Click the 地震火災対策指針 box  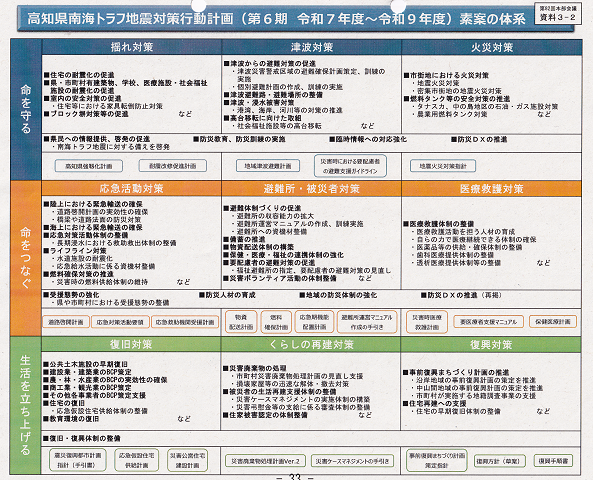[x=443, y=166]
